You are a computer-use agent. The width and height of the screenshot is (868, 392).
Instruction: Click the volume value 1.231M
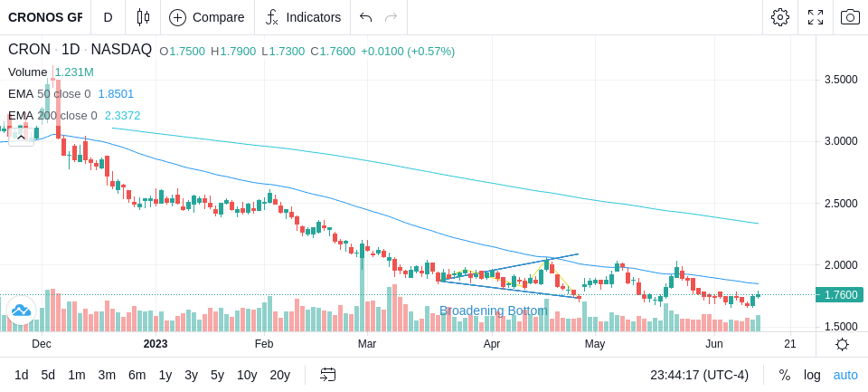point(74,72)
